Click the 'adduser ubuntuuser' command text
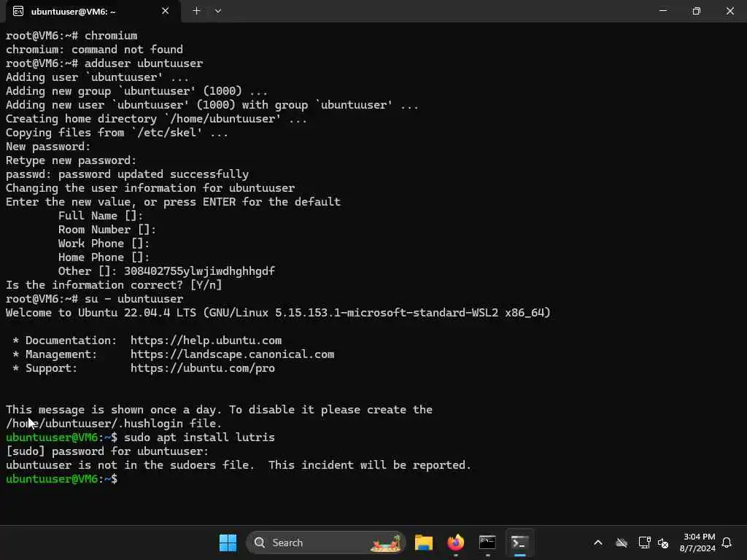 tap(144, 63)
